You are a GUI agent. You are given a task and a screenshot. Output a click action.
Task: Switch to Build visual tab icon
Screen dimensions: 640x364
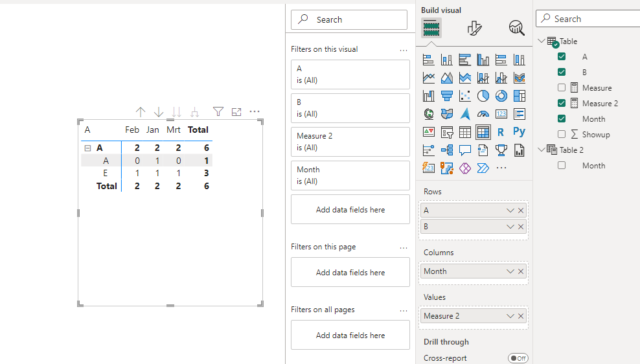tap(431, 28)
